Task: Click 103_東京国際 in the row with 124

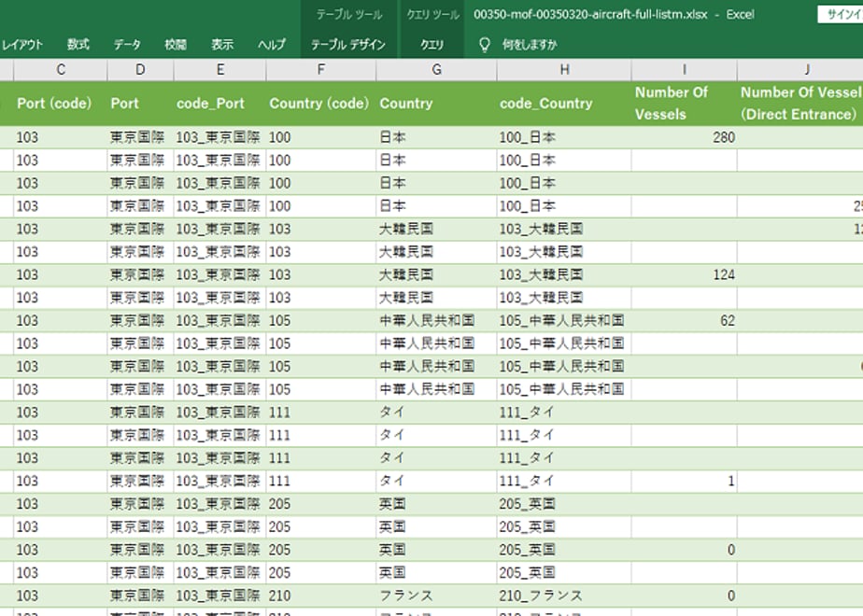Action: coord(220,275)
